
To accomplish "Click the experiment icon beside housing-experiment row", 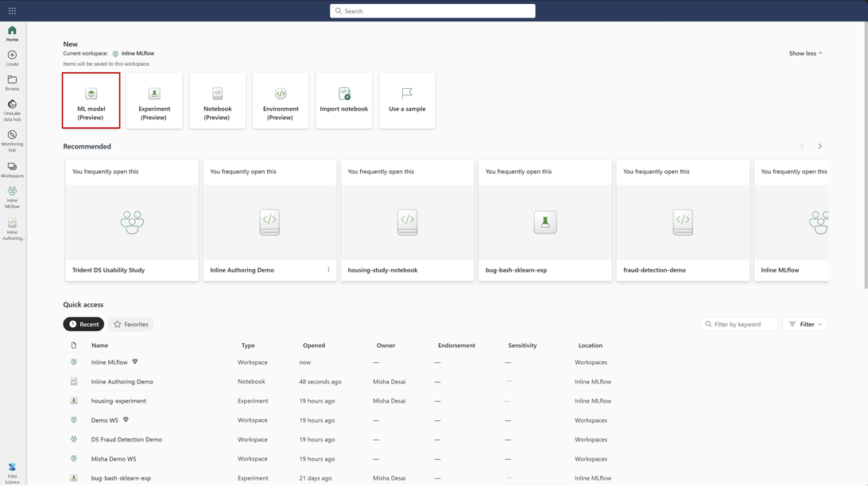I will click(x=74, y=401).
